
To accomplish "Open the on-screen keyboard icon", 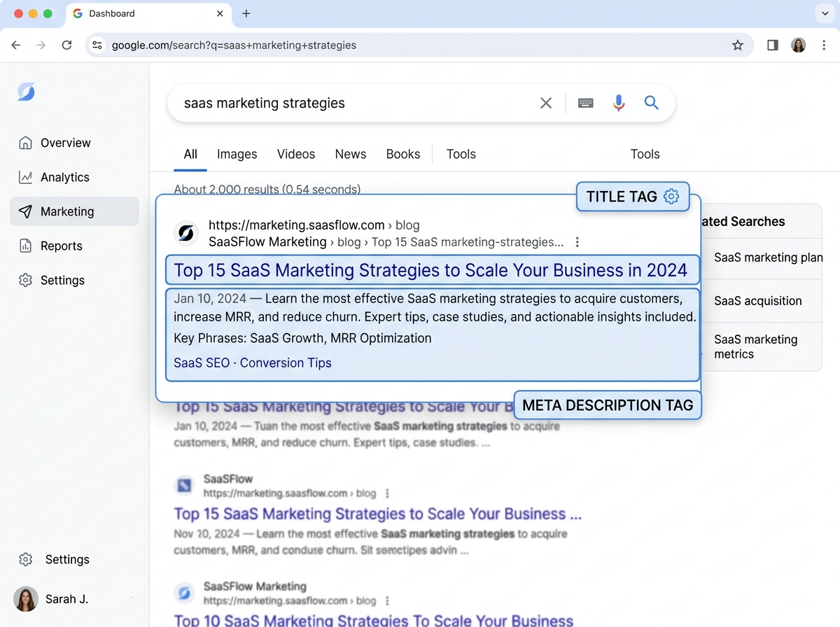I will [586, 103].
